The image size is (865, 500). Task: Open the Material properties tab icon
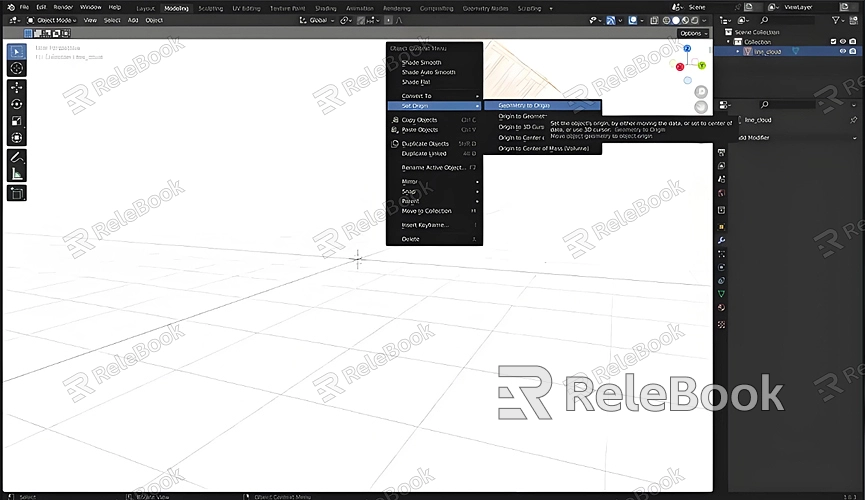coord(722,308)
